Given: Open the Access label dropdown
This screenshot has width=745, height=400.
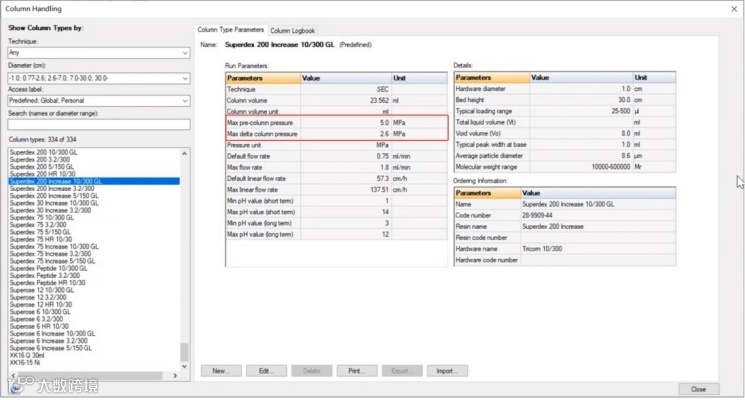Looking at the screenshot, I should pyautogui.click(x=99, y=101).
